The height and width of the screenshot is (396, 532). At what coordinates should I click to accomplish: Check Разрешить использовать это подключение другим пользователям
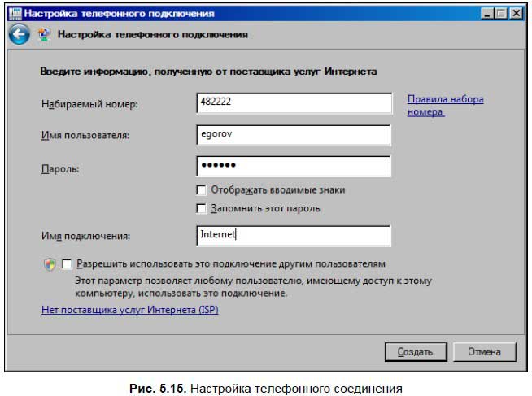[67, 263]
